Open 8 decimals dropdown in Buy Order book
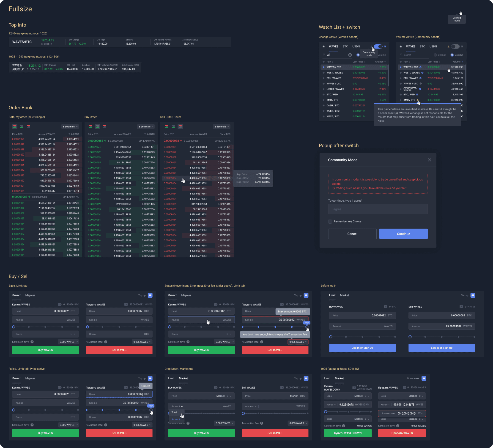Viewport: 493px width, 448px height. pyautogui.click(x=146, y=127)
